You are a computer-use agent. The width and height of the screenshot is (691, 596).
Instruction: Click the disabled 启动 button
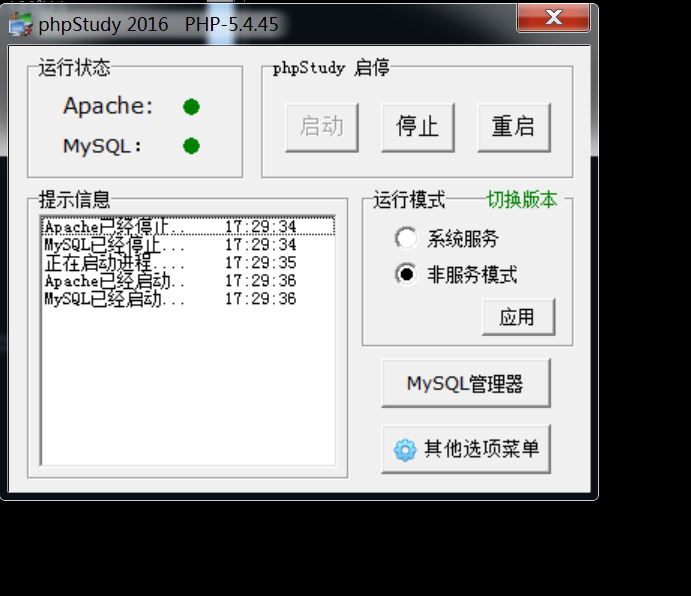[322, 127]
